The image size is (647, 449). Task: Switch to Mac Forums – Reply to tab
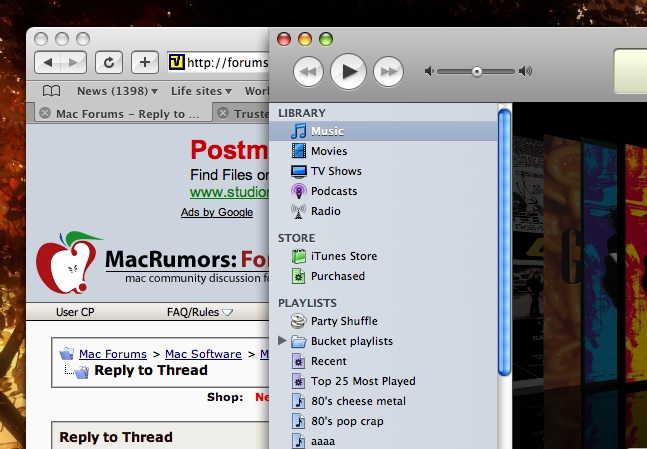point(123,113)
